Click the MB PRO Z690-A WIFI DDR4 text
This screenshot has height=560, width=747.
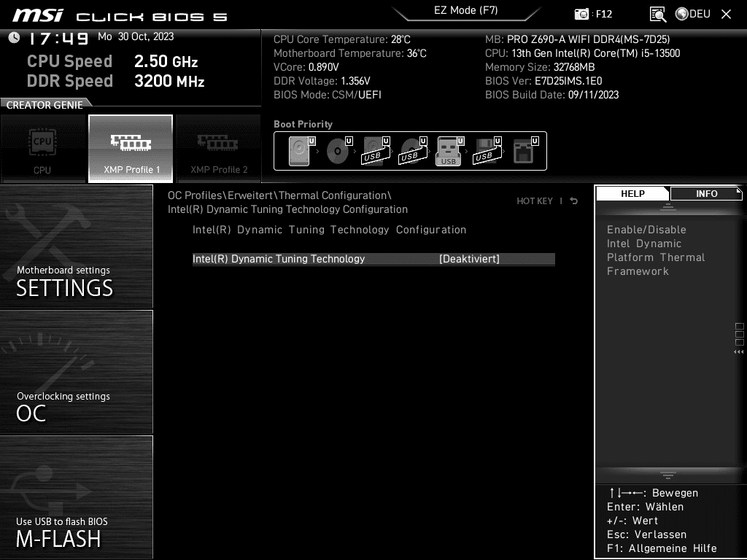(x=578, y=39)
